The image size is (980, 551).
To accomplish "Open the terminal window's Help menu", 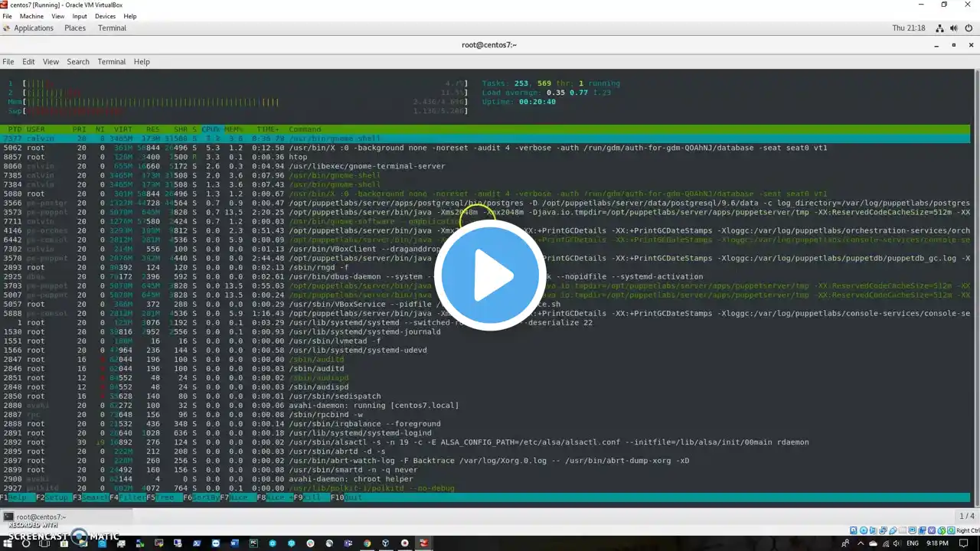I will tap(142, 62).
